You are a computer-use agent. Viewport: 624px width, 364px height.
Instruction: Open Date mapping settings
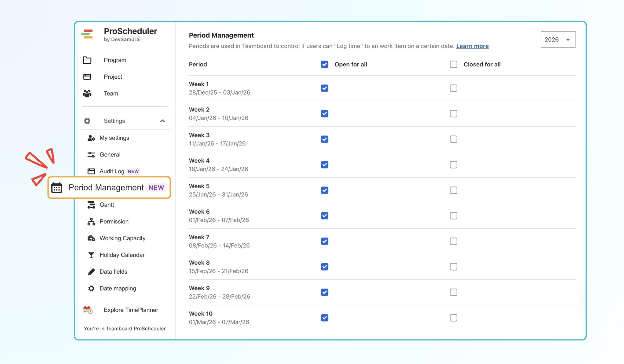tap(117, 288)
